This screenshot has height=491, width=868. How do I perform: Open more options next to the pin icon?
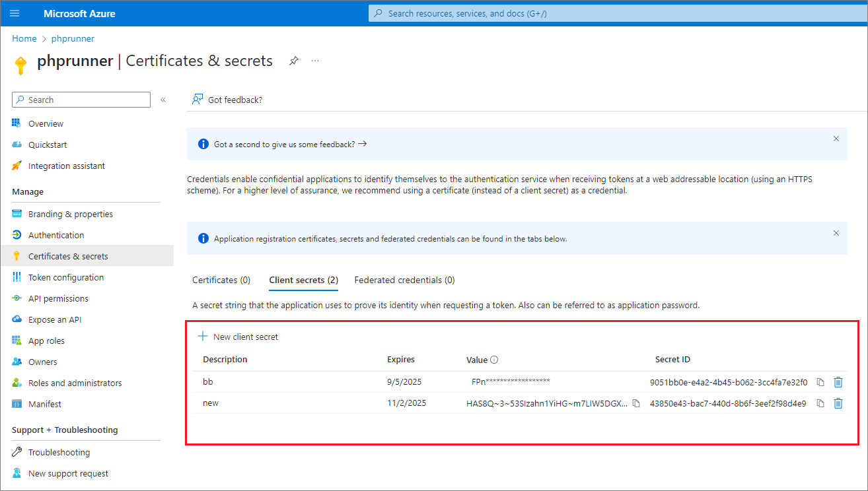coord(315,60)
